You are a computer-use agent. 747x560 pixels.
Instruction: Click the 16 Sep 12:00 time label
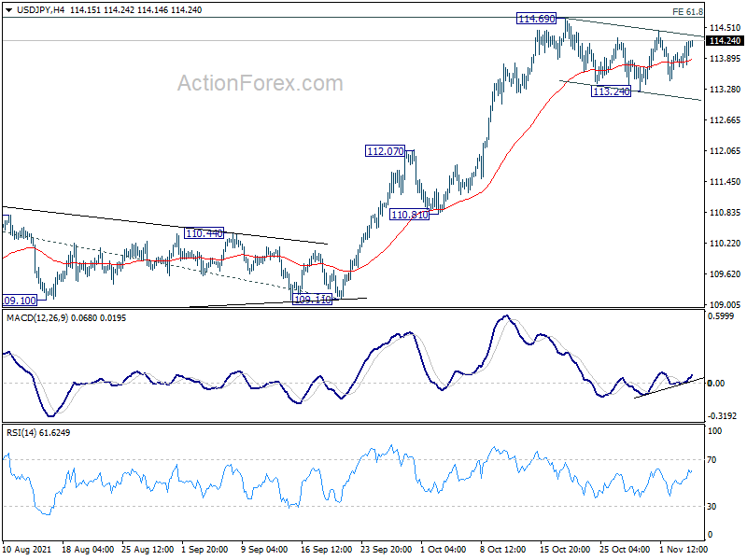click(x=326, y=549)
